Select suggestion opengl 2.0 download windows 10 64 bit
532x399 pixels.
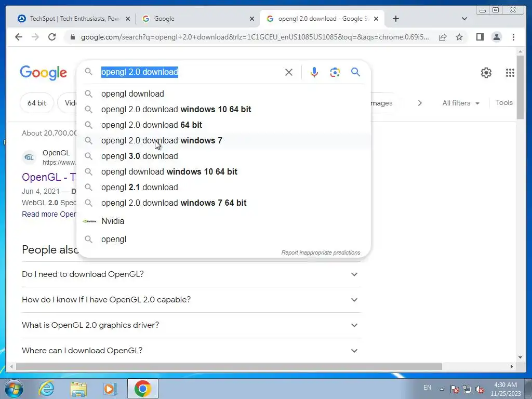click(x=224, y=109)
